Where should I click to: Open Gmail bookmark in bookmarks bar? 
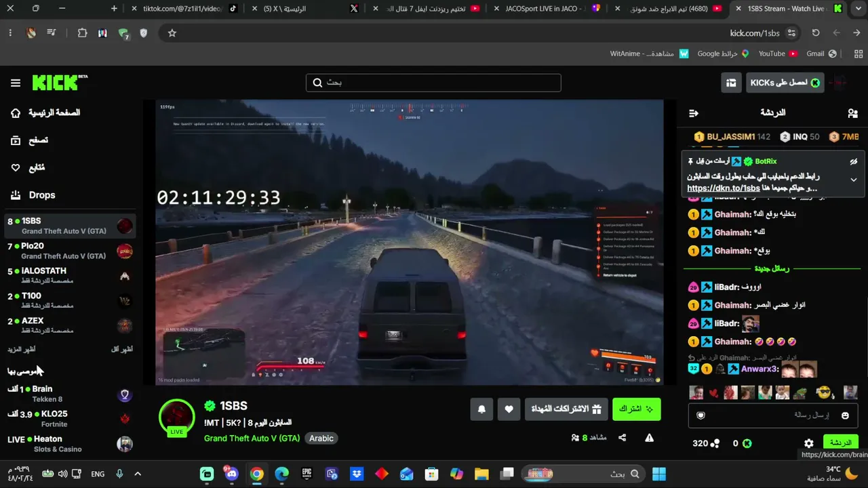(x=821, y=54)
